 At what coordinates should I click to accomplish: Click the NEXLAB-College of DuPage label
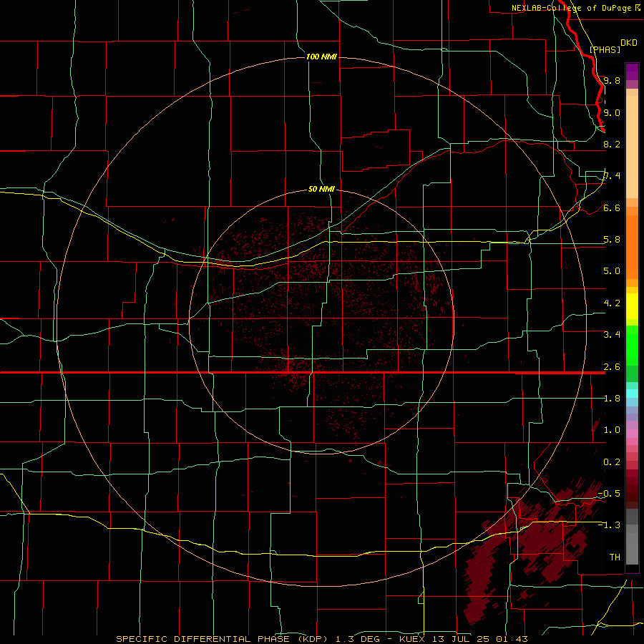point(571,8)
